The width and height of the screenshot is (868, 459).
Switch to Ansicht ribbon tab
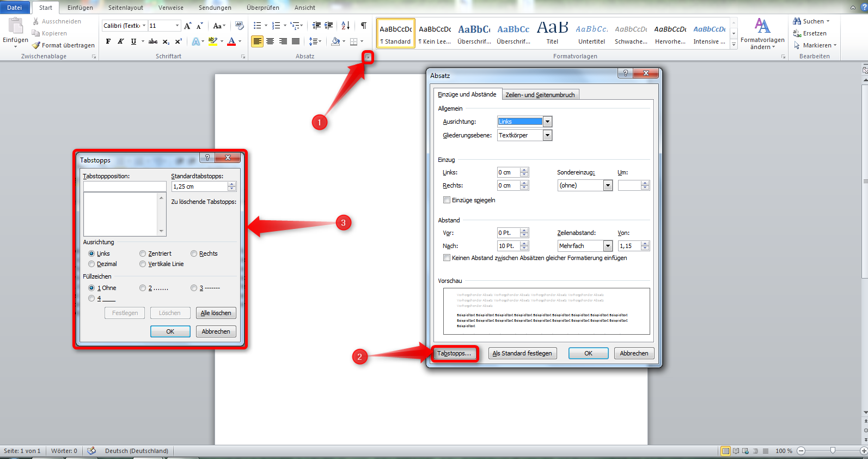305,8
